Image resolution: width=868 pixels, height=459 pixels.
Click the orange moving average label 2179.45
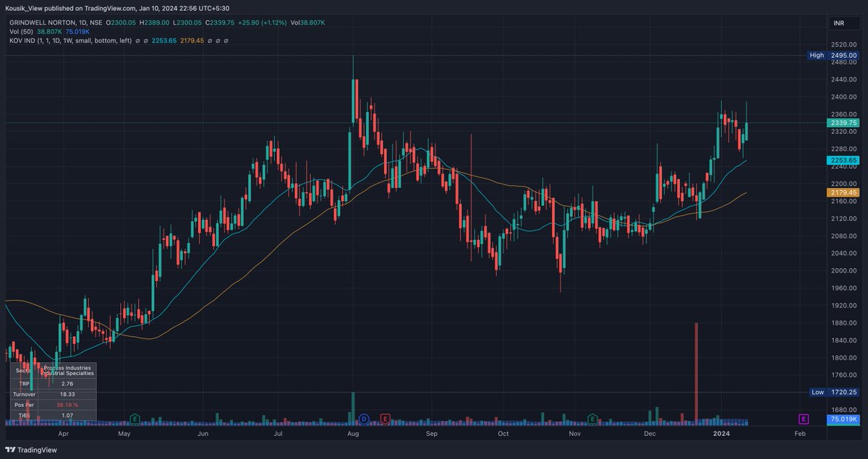(x=844, y=193)
